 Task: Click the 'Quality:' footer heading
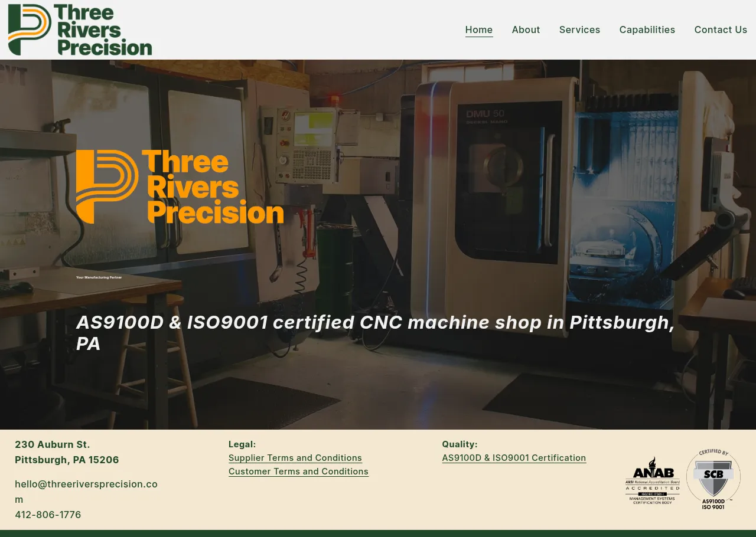click(460, 444)
